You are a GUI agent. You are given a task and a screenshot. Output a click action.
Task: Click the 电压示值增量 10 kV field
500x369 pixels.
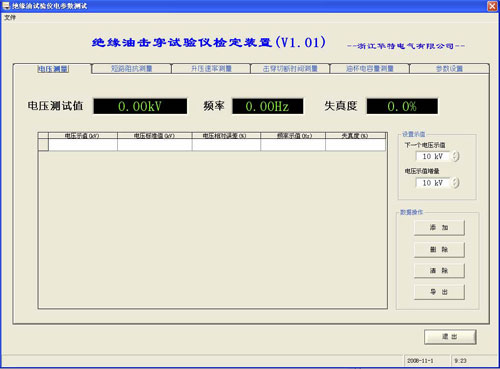pyautogui.click(x=433, y=183)
